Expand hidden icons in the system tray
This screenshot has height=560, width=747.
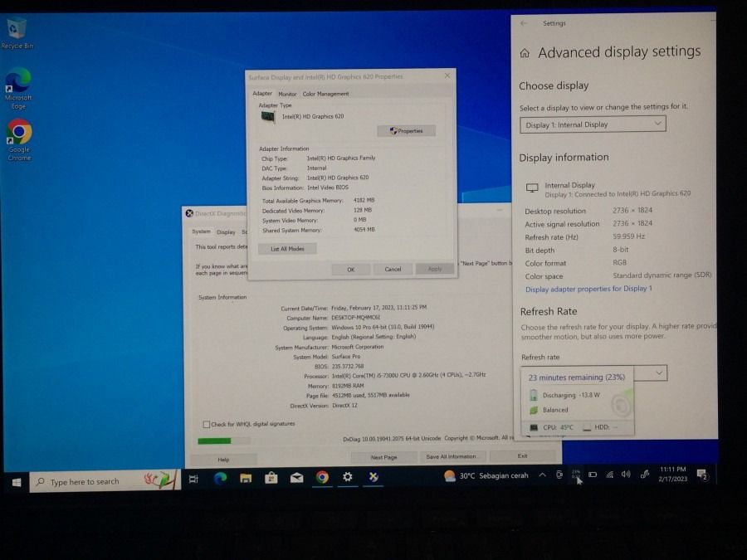(541, 475)
